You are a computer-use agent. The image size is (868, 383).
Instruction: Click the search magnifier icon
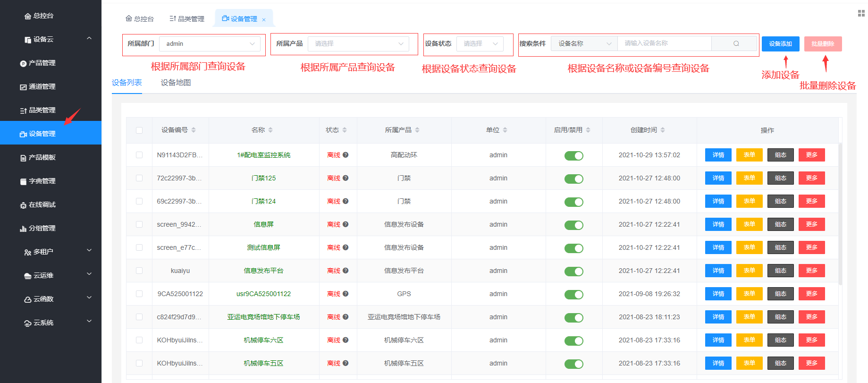[x=736, y=43]
